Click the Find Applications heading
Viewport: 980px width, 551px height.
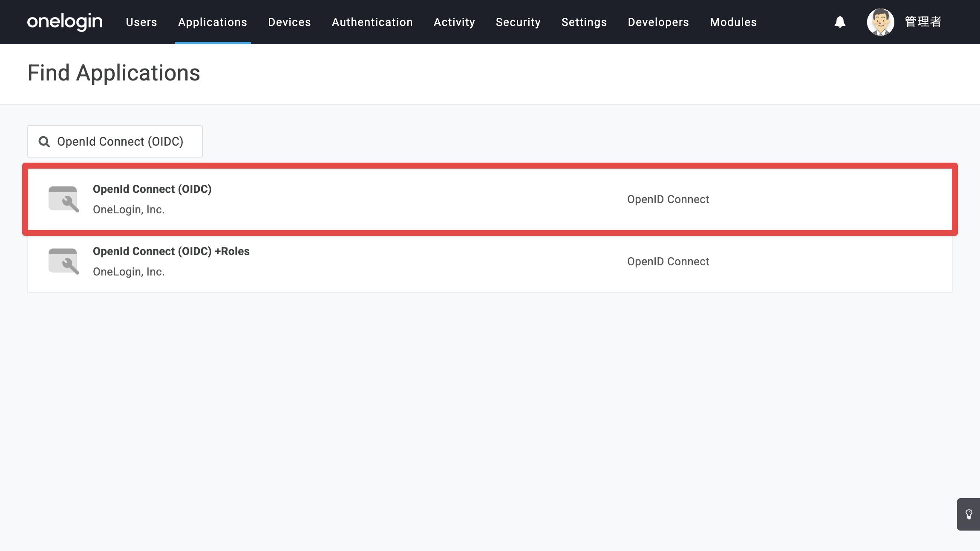(114, 73)
